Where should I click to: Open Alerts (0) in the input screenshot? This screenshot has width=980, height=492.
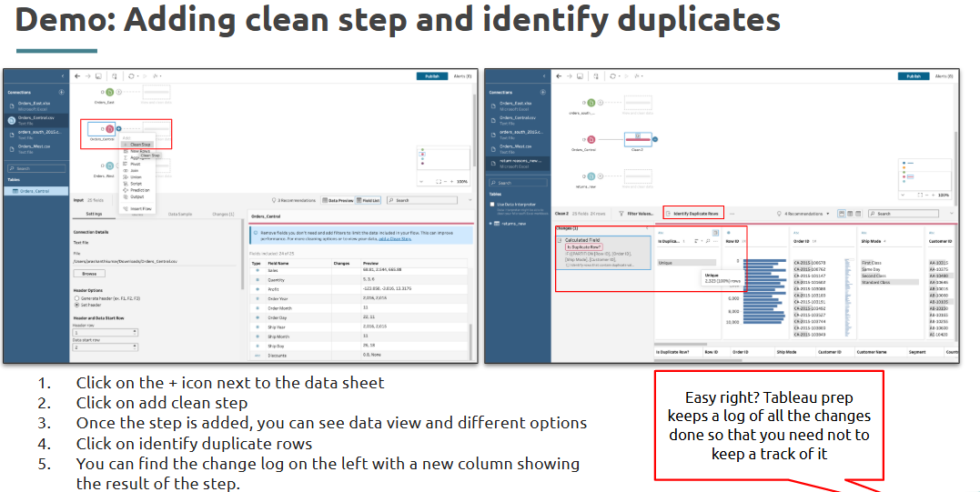pyautogui.click(x=462, y=76)
